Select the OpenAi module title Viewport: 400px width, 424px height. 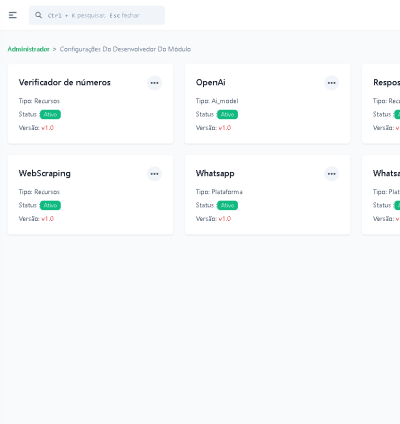(211, 82)
